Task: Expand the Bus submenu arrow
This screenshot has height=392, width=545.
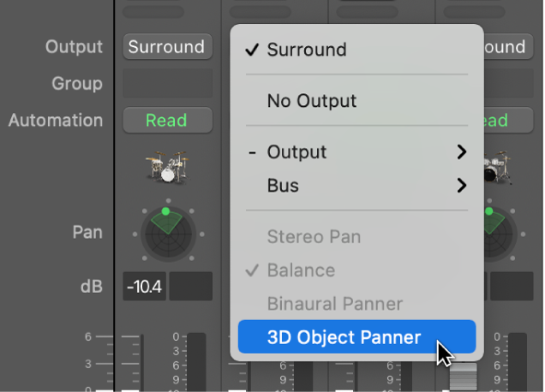Action: click(462, 185)
